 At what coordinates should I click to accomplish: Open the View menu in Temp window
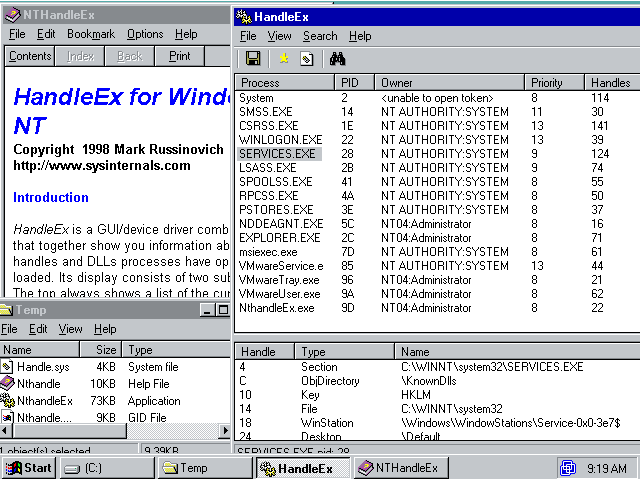70,329
